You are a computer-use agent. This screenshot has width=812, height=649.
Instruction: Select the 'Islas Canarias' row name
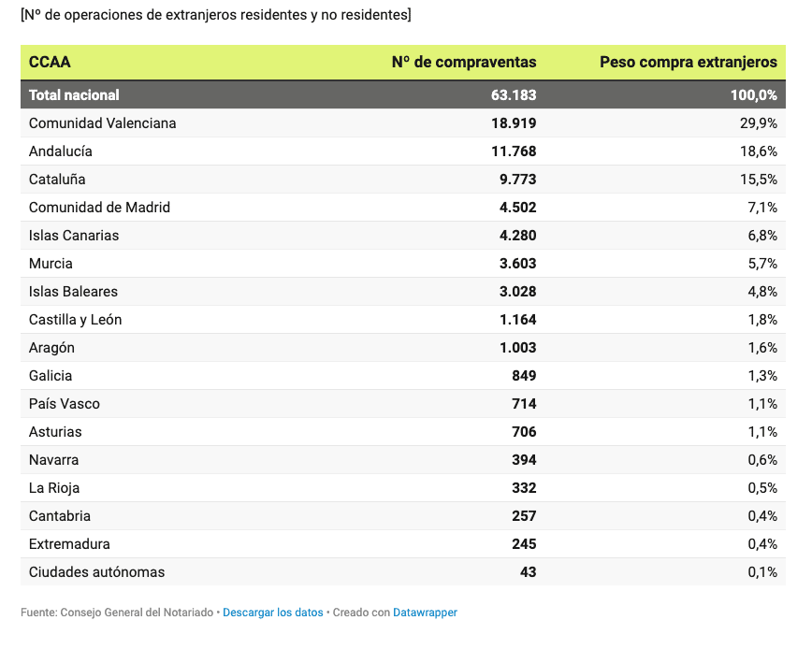74,236
